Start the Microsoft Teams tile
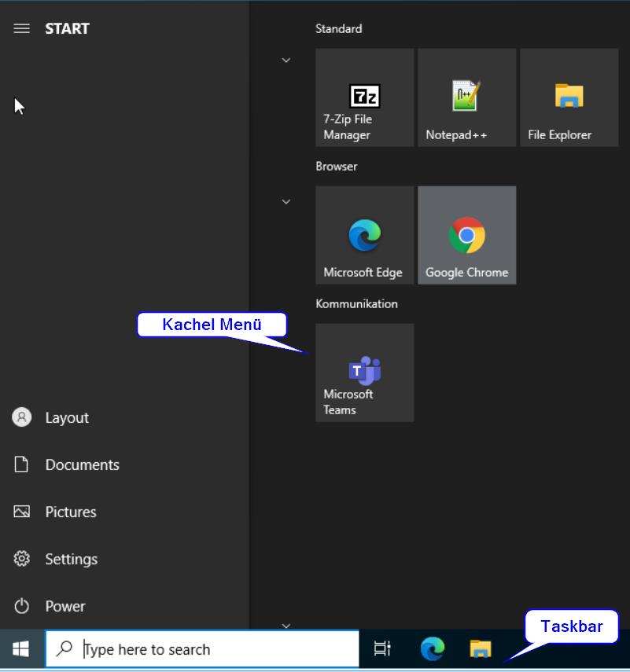The image size is (630, 672). [364, 373]
